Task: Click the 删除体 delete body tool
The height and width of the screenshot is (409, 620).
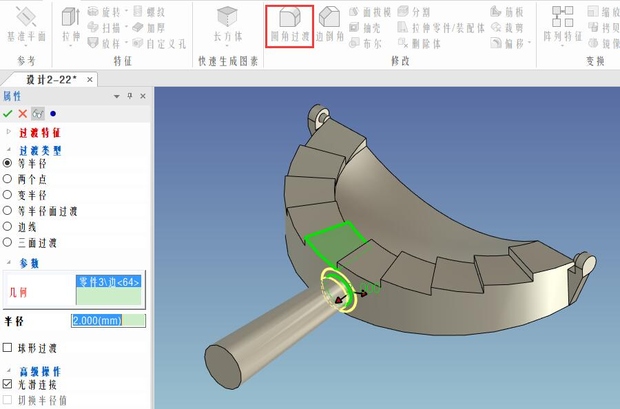Action: coord(419,43)
